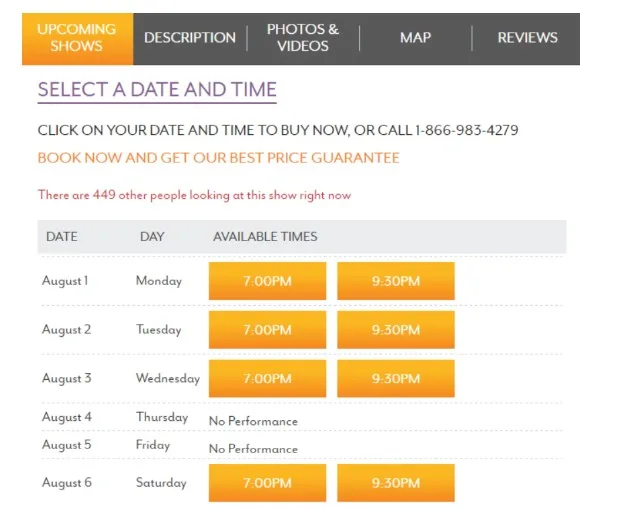Click the Select a Date and Time heading
This screenshot has height=508, width=622.
pos(157,89)
